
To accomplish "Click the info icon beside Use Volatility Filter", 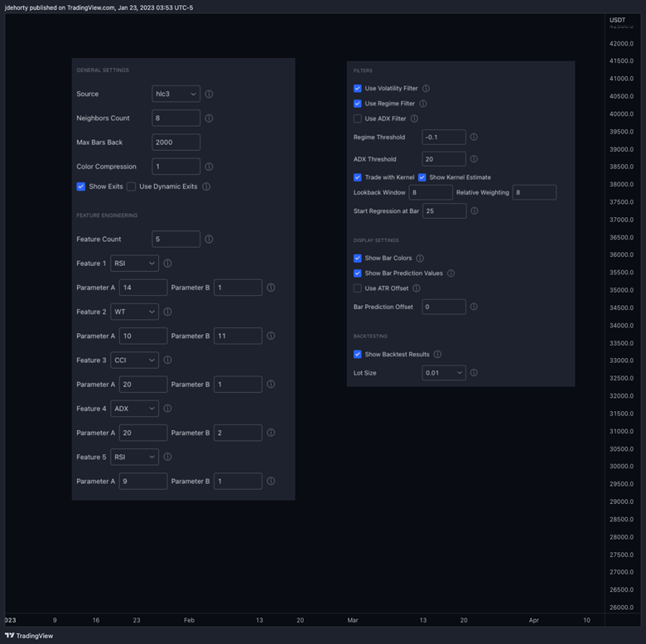I will pos(426,89).
